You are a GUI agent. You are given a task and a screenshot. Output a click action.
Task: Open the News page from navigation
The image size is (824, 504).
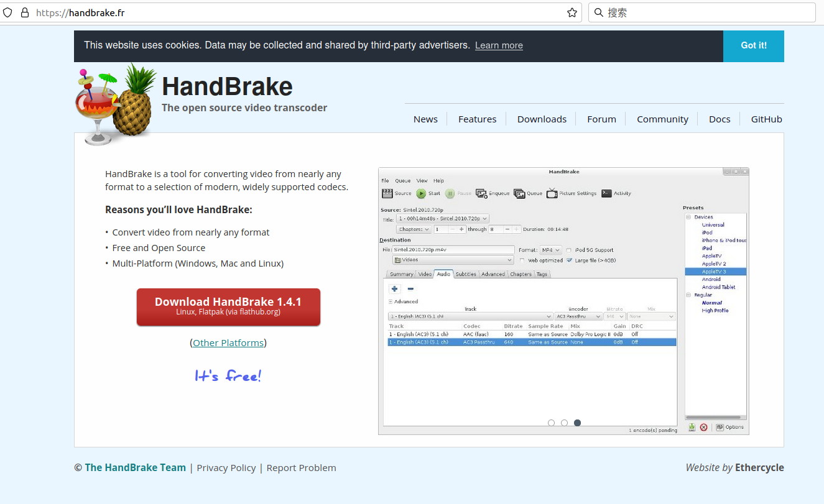[425, 119]
